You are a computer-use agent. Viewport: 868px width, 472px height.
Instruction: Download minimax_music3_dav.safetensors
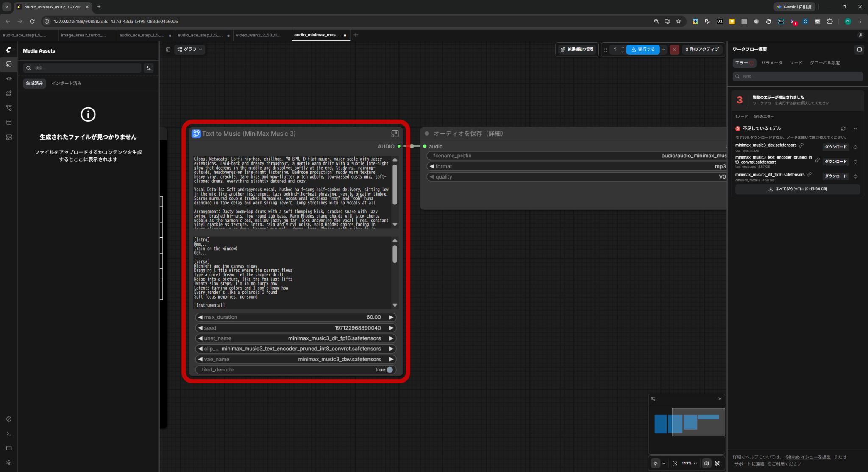click(x=836, y=147)
